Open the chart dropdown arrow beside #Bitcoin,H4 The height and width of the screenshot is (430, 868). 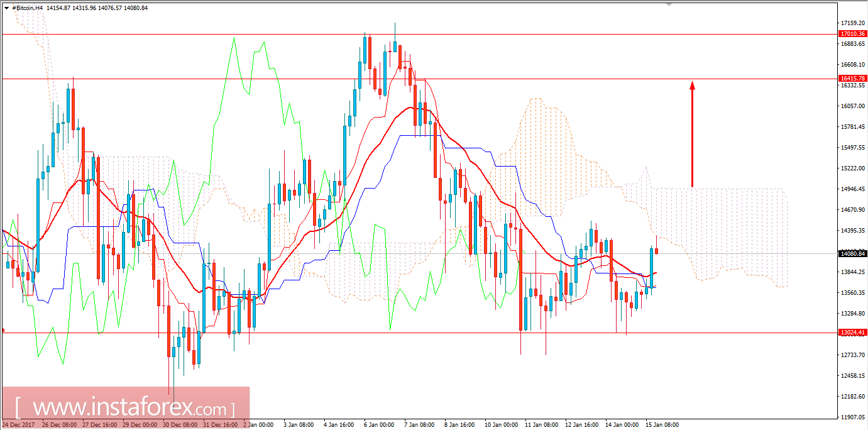click(6, 8)
